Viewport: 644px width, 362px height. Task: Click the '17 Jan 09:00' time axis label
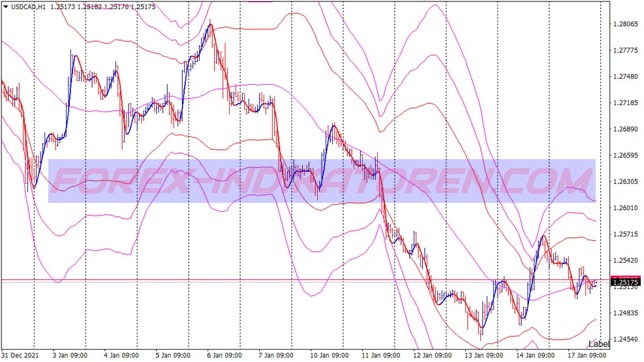coord(587,355)
